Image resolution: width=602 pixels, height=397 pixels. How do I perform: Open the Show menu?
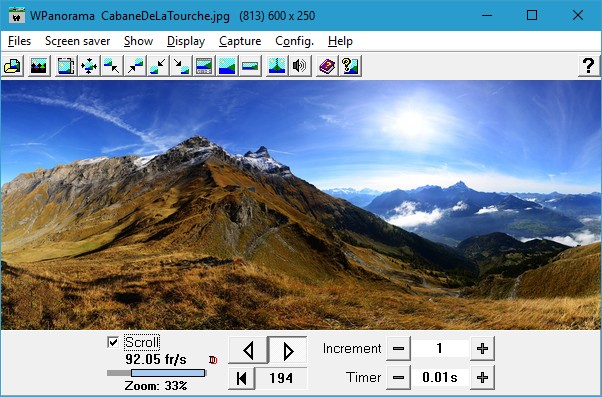138,41
